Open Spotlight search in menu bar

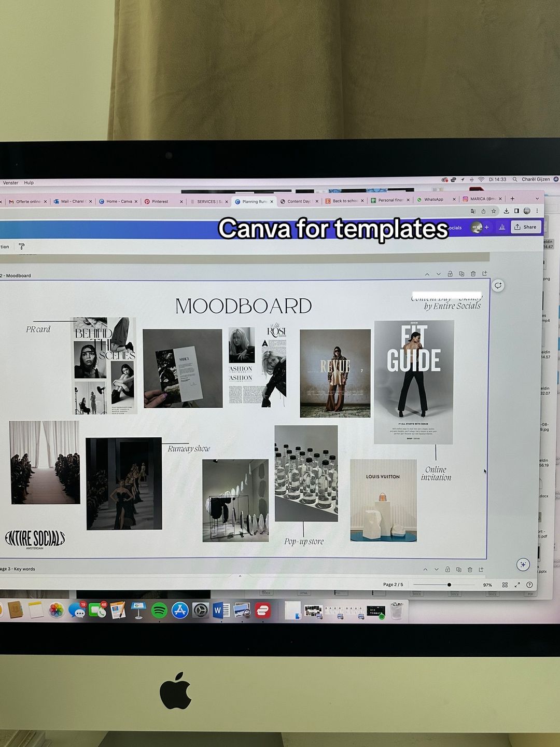(x=515, y=179)
